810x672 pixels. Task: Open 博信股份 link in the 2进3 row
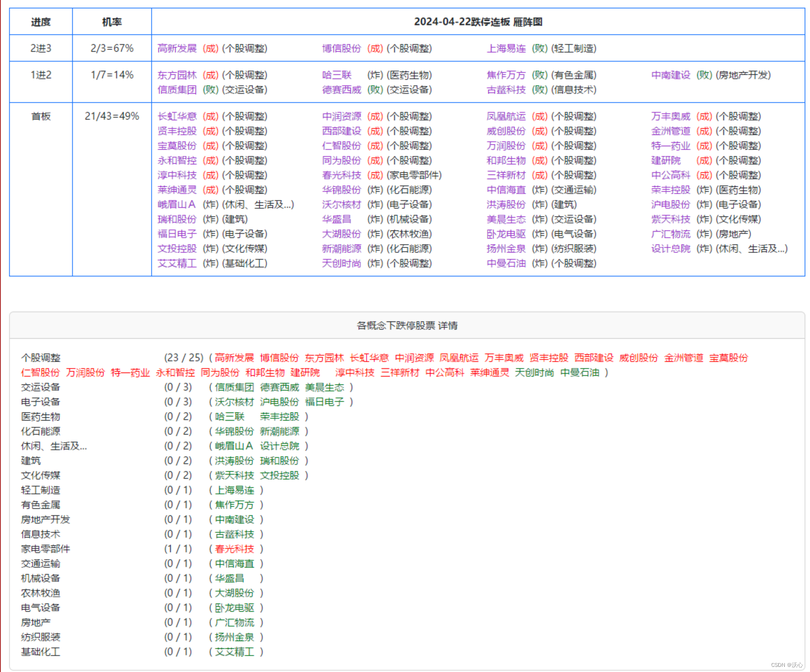341,49
